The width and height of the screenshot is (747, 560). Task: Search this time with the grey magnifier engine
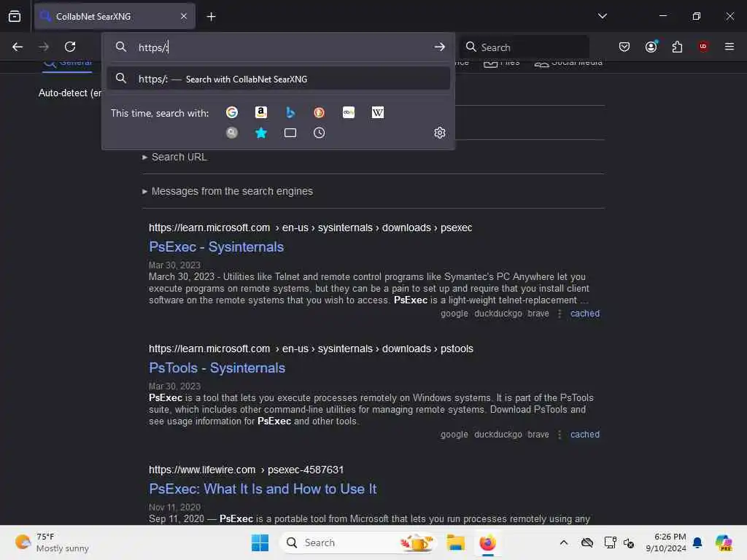(x=232, y=133)
